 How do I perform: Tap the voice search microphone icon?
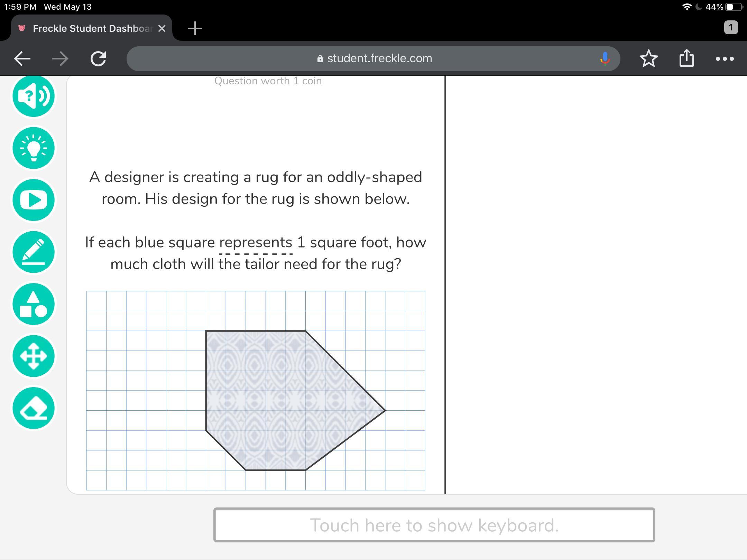pos(605,58)
